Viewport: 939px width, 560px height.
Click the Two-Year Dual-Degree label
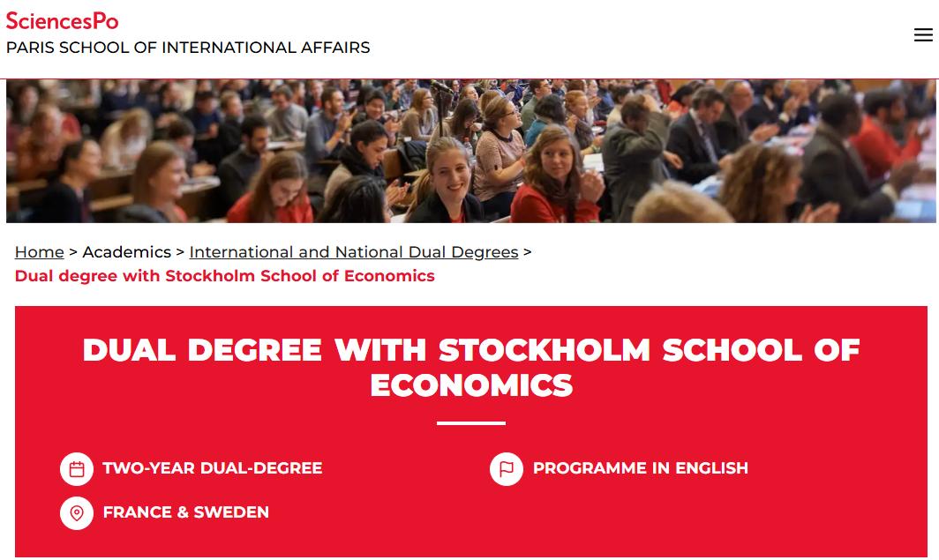(213, 468)
